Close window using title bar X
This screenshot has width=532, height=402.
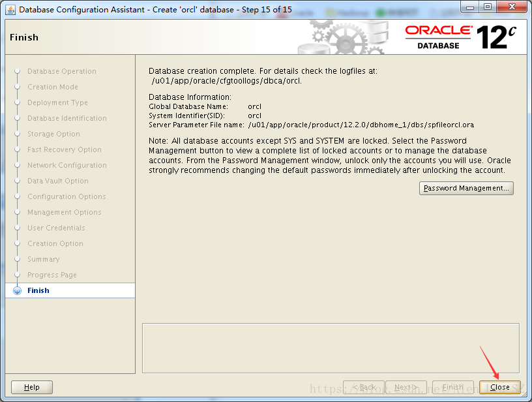[x=512, y=7]
